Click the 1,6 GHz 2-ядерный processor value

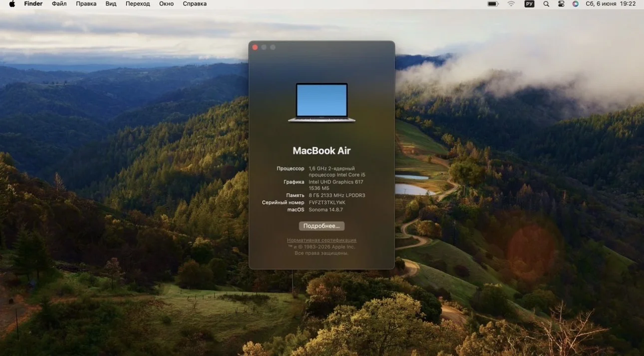(x=337, y=172)
